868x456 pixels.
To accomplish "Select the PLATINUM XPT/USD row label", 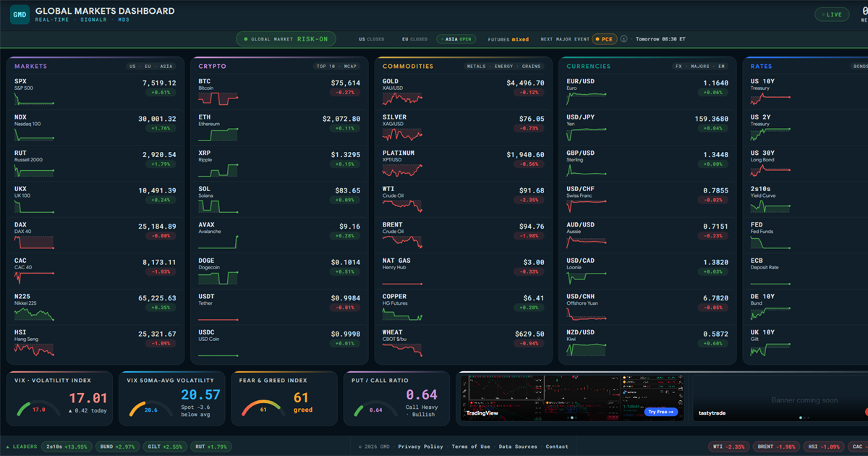I will click(399, 156).
